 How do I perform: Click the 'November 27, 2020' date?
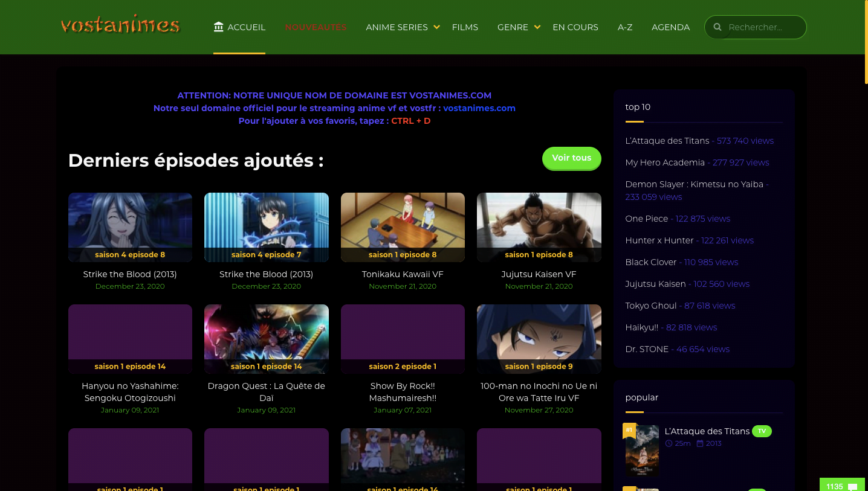539,410
